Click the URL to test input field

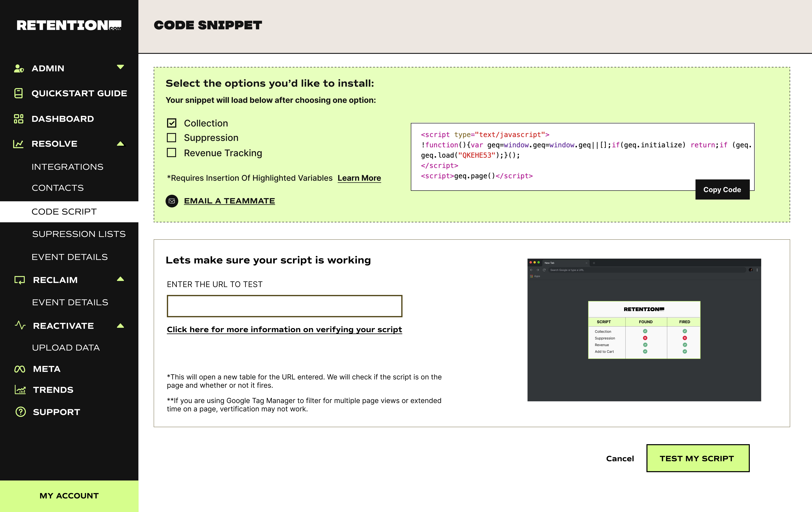point(285,306)
